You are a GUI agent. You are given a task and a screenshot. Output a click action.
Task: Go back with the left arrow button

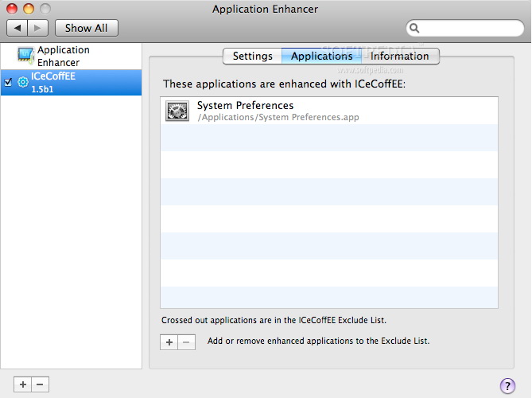(x=18, y=28)
